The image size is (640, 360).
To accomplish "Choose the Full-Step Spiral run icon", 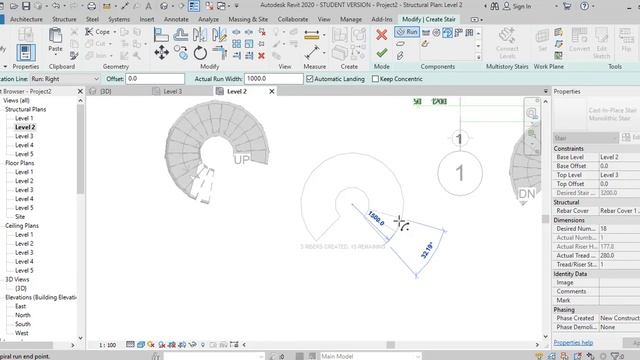I will point(436,32).
